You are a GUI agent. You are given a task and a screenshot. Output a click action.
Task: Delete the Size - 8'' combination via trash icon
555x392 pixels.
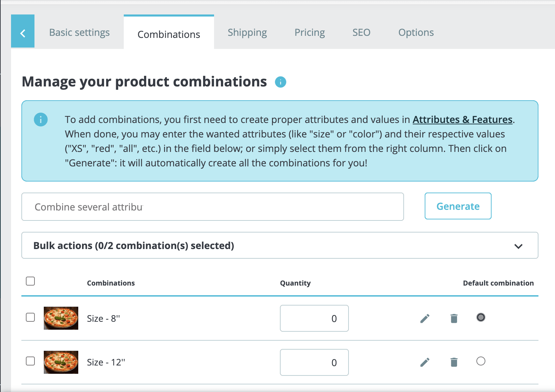[x=453, y=318]
